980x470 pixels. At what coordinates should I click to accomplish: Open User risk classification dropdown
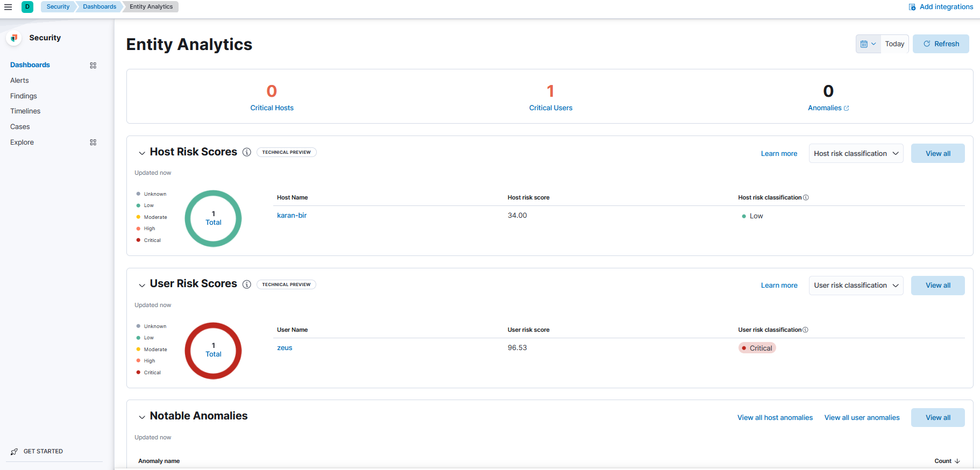coord(856,286)
